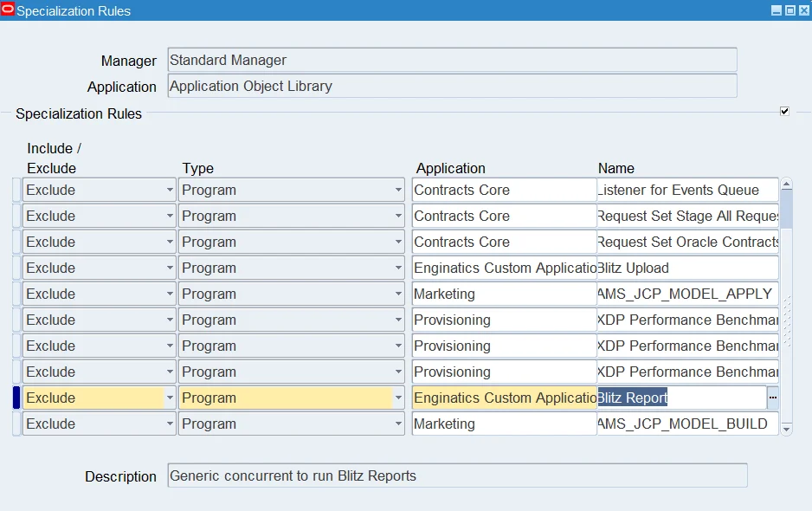Click the Manager field showing Standard Manager
This screenshot has width=812, height=511.
(x=452, y=60)
